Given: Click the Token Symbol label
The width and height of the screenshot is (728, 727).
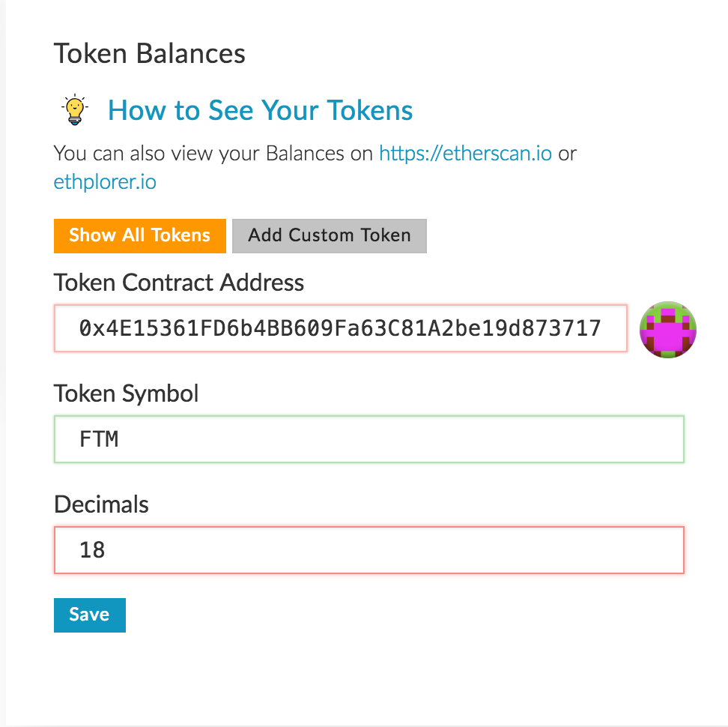Looking at the screenshot, I should [125, 393].
